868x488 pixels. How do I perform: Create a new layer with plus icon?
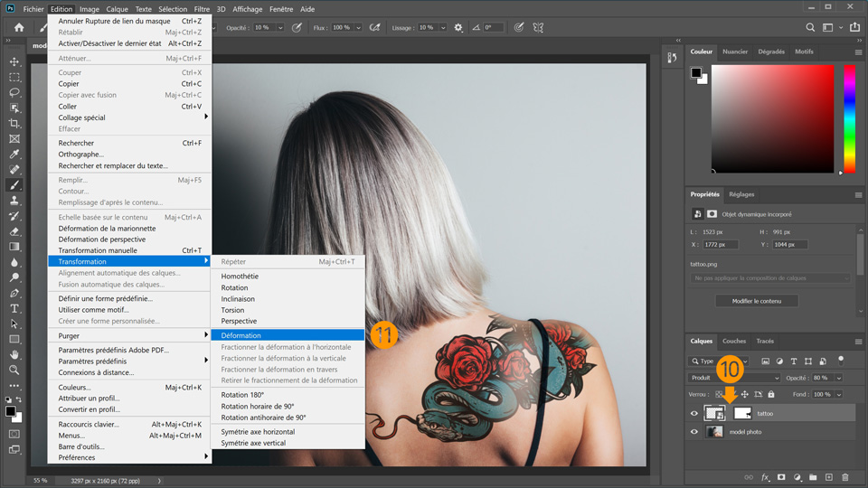click(829, 477)
